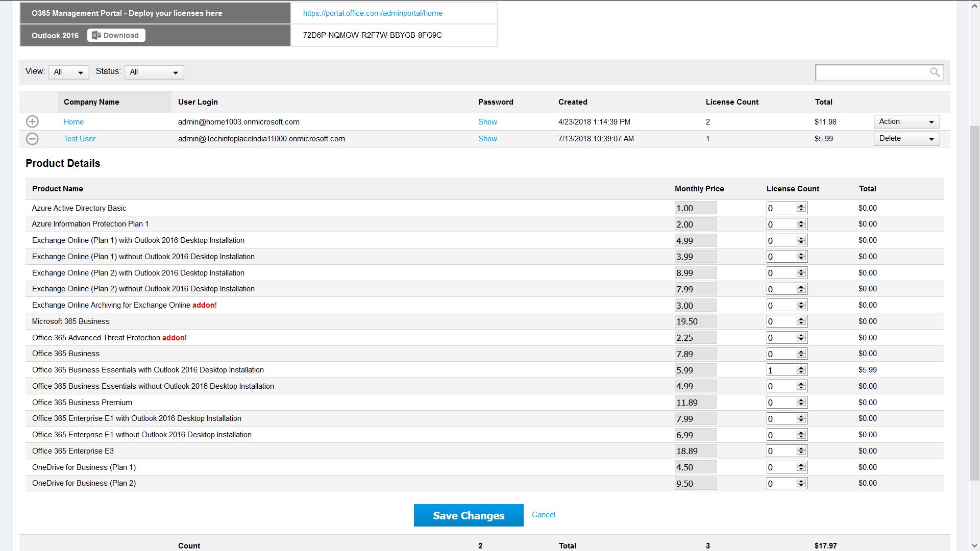Increment OneDrive for Business (Plan 2) spinner

pos(801,481)
